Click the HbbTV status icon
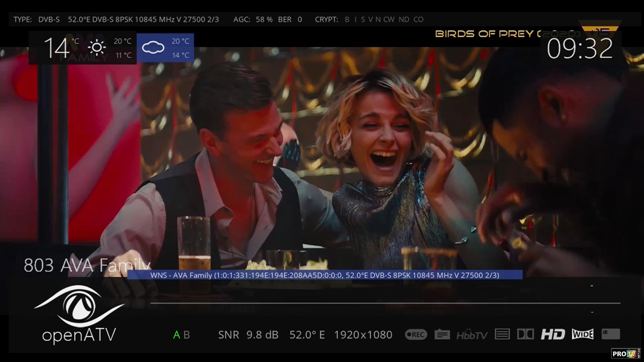This screenshot has height=362, width=644. point(472,335)
